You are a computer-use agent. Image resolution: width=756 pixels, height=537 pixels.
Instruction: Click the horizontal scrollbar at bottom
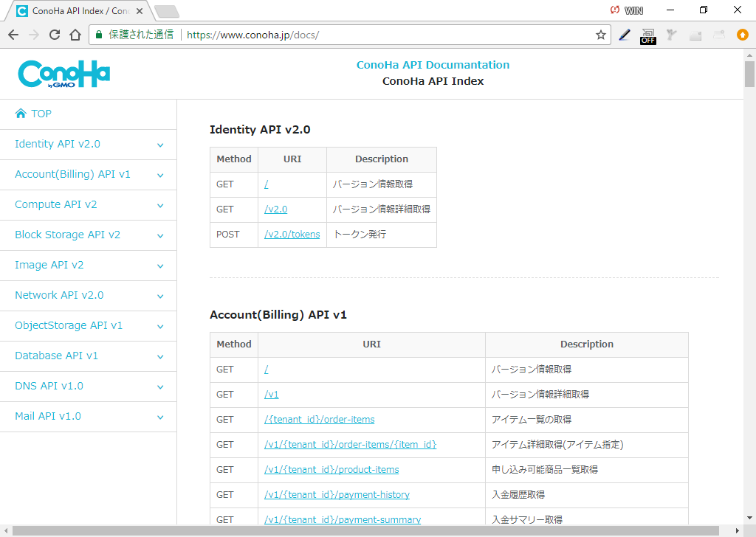[x=365, y=531]
